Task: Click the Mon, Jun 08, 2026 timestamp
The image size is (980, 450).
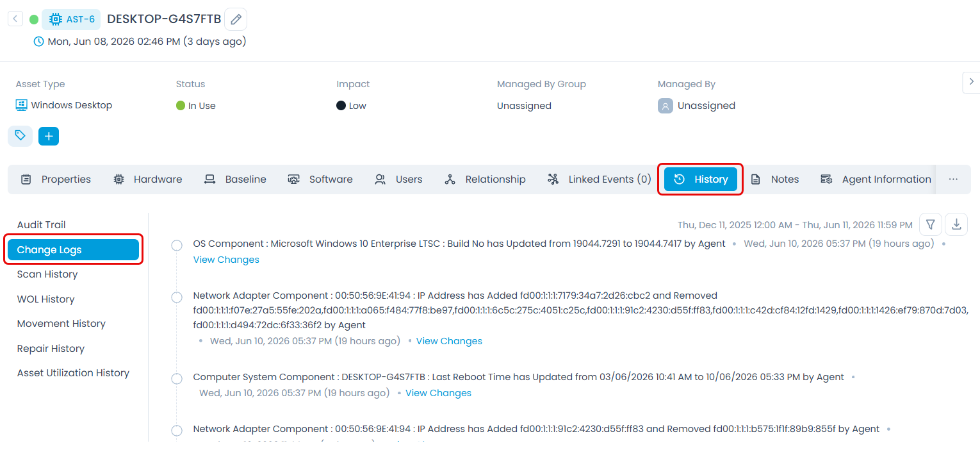Action: point(147,42)
